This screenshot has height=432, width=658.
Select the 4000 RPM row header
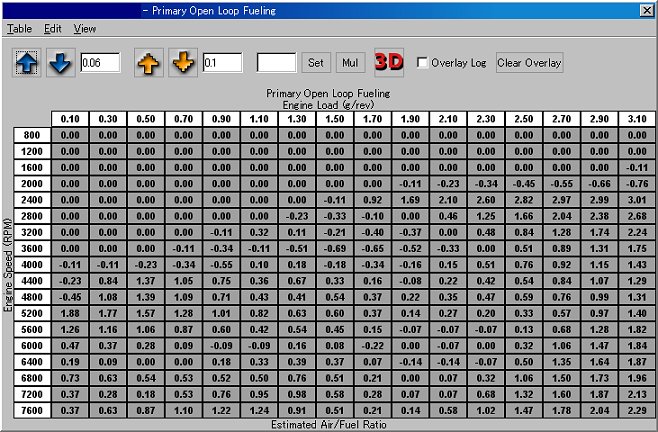coord(32,265)
